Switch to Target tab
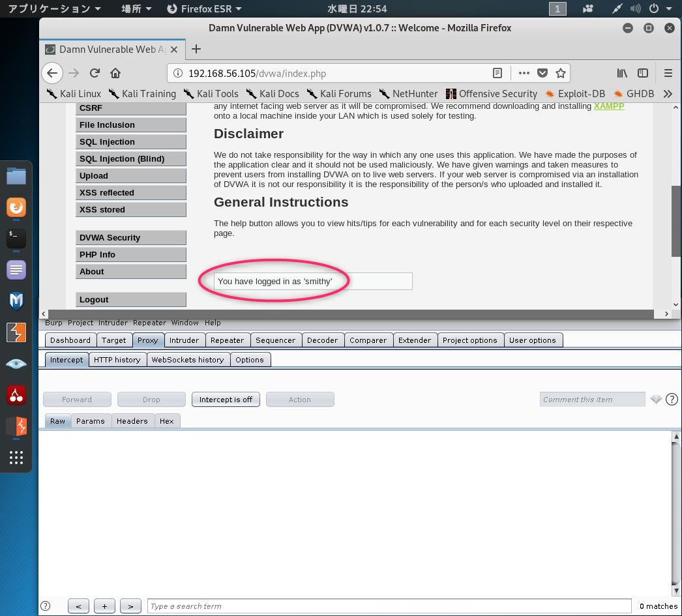Screen dimensions: 682x616 point(114,340)
